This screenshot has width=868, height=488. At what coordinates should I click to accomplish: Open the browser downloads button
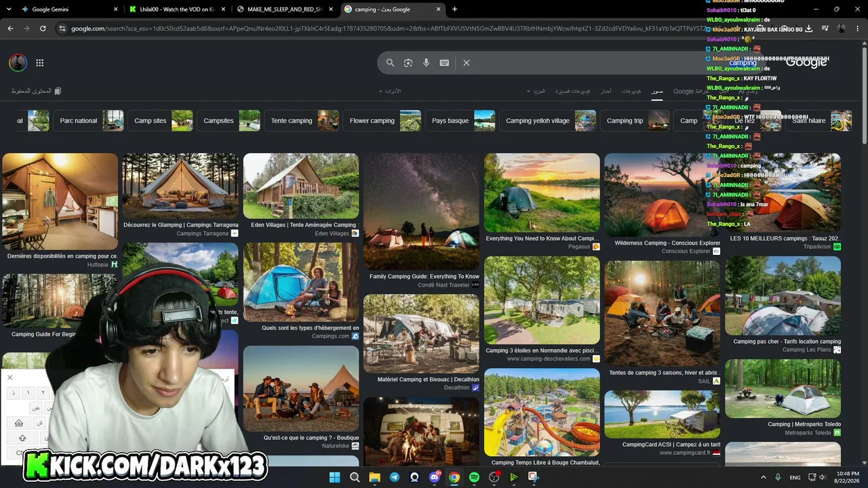(808, 28)
